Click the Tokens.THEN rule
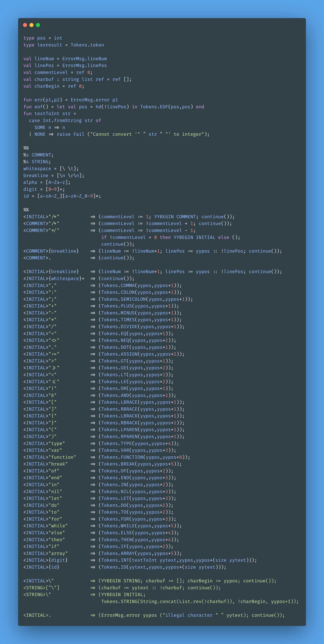Image resolution: width=324 pixels, height=644 pixels. 101,540
